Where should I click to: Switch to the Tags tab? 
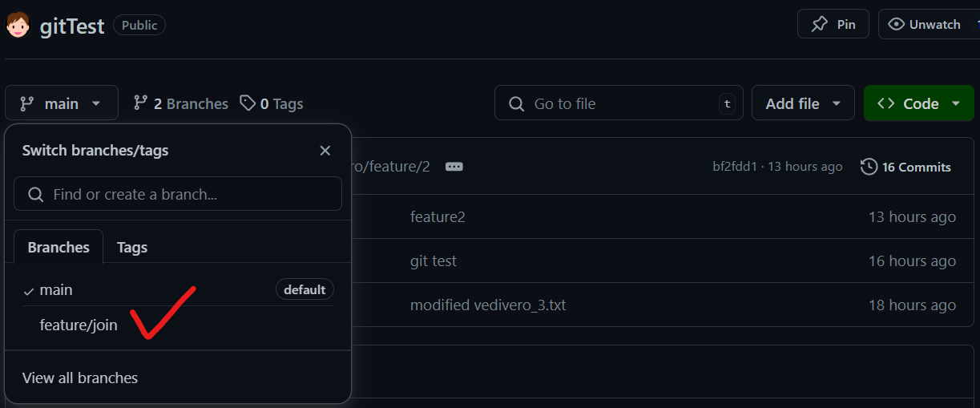[x=132, y=248]
